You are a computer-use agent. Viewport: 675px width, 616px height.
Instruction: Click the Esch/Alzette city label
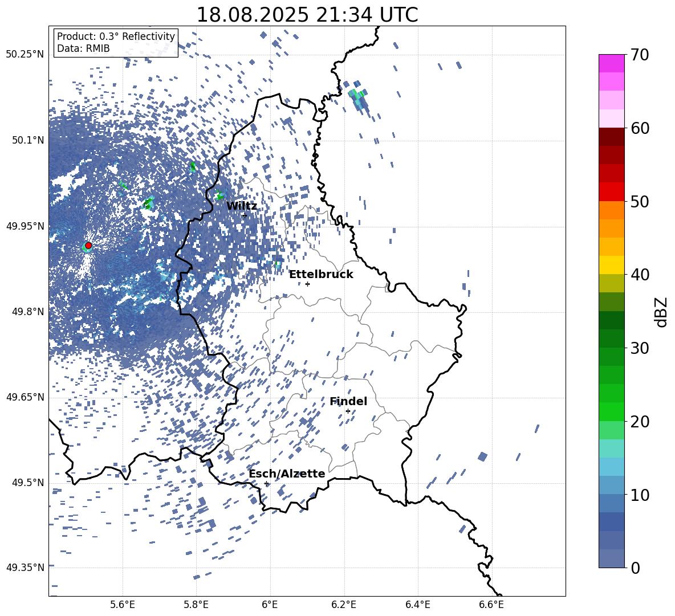287,474
